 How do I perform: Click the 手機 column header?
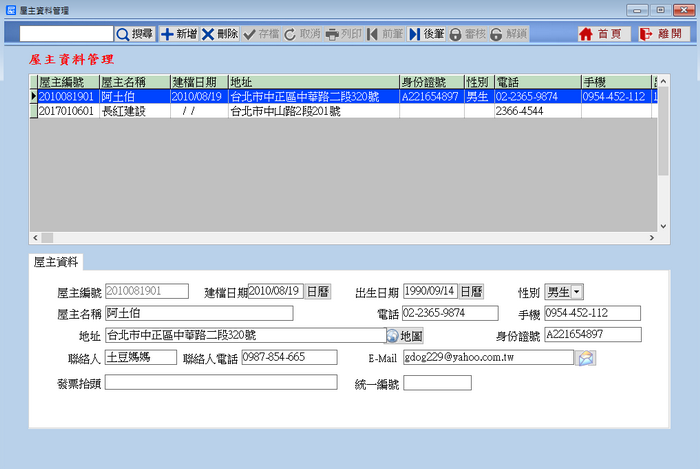[617, 82]
